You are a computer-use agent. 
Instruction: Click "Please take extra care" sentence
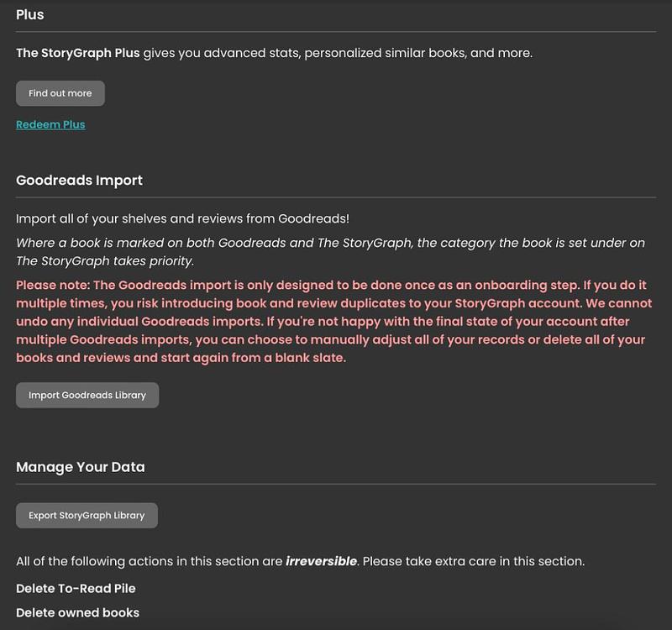click(x=475, y=561)
